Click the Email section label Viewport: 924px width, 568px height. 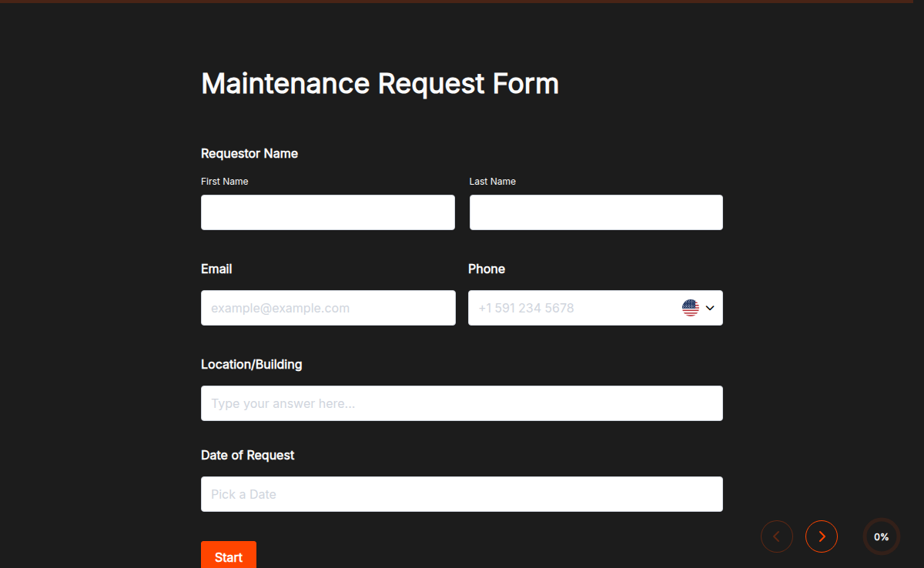click(216, 269)
